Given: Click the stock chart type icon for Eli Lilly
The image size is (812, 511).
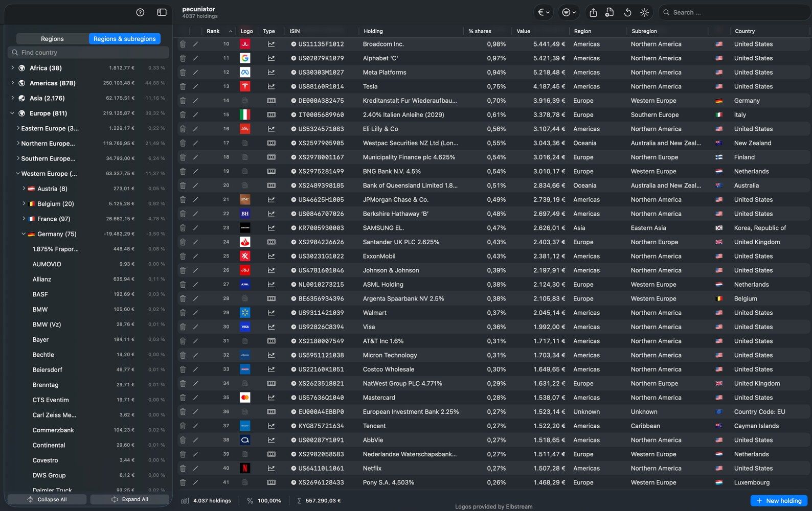Looking at the screenshot, I should coord(271,129).
